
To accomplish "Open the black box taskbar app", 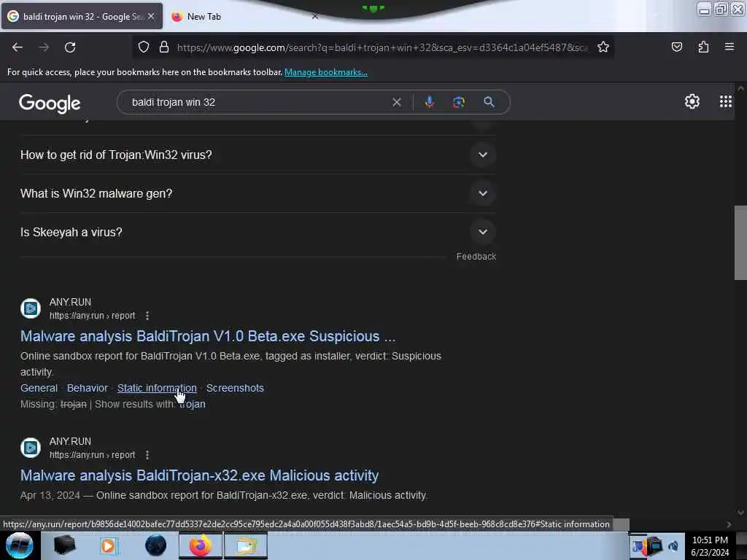I will [x=64, y=545].
